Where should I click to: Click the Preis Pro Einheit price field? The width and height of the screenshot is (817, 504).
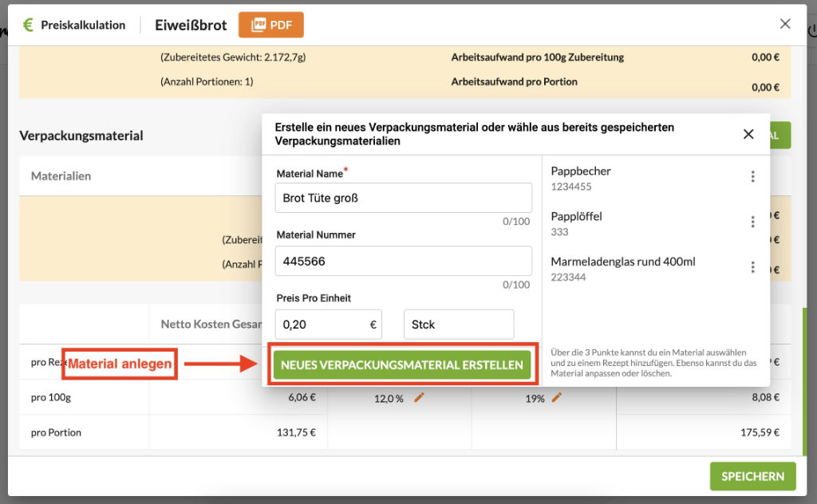tap(321, 325)
